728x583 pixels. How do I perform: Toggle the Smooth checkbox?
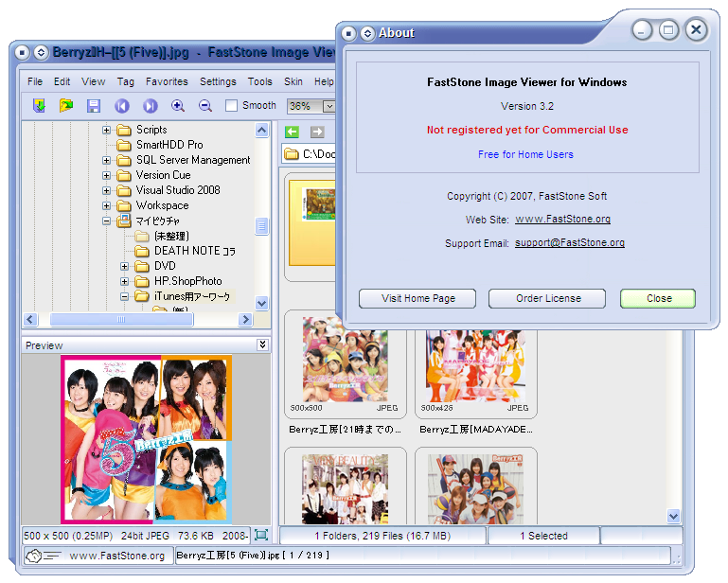231,105
